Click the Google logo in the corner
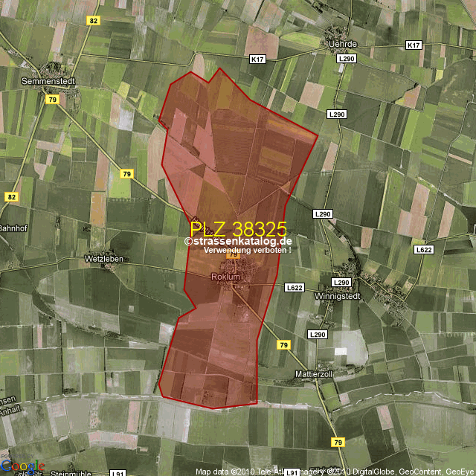The width and height of the screenshot is (476, 476). pos(22,466)
